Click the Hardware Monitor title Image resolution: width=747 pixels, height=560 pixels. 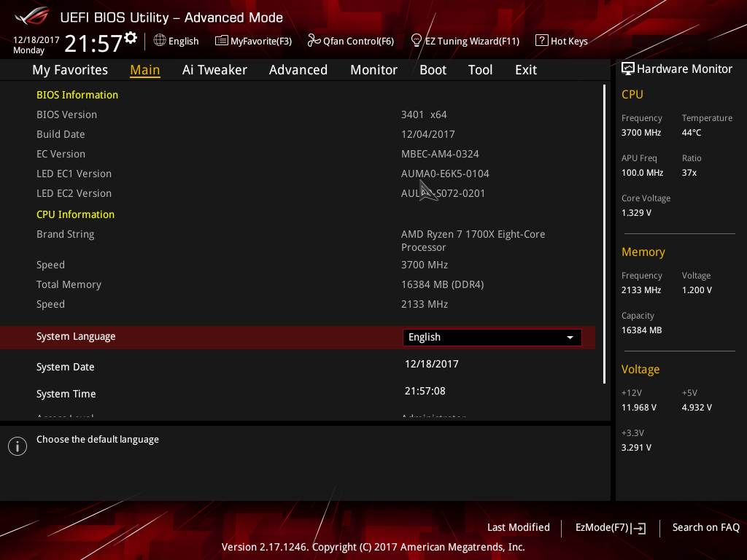684,69
